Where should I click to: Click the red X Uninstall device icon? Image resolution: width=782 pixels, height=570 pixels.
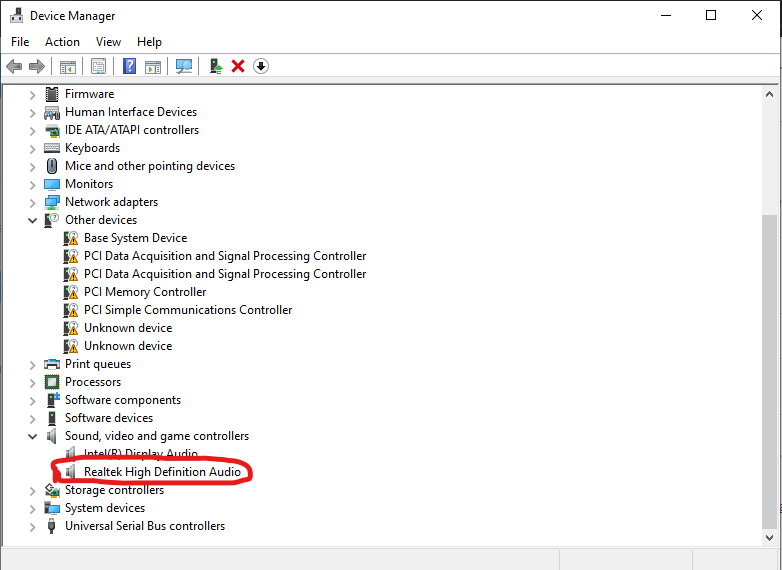238,66
